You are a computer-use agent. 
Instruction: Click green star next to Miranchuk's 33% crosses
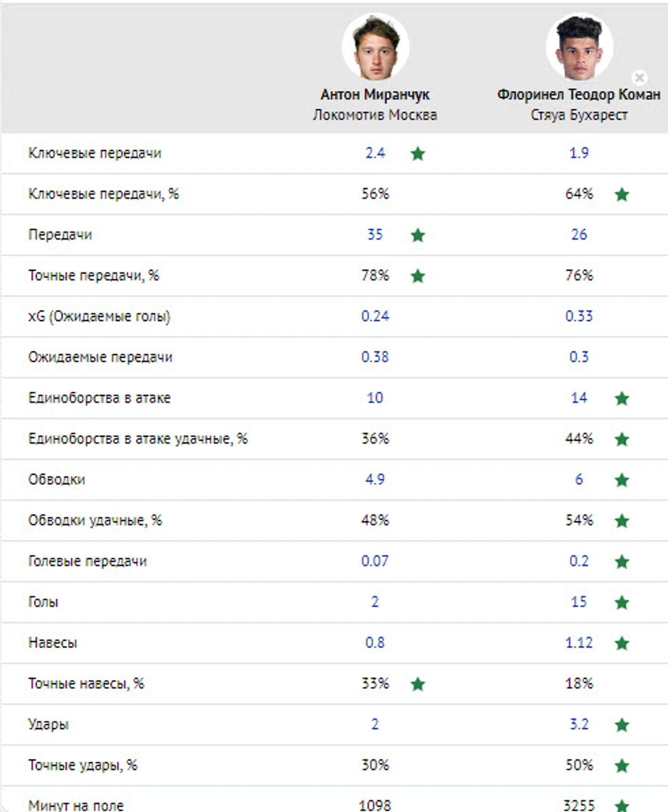418,684
